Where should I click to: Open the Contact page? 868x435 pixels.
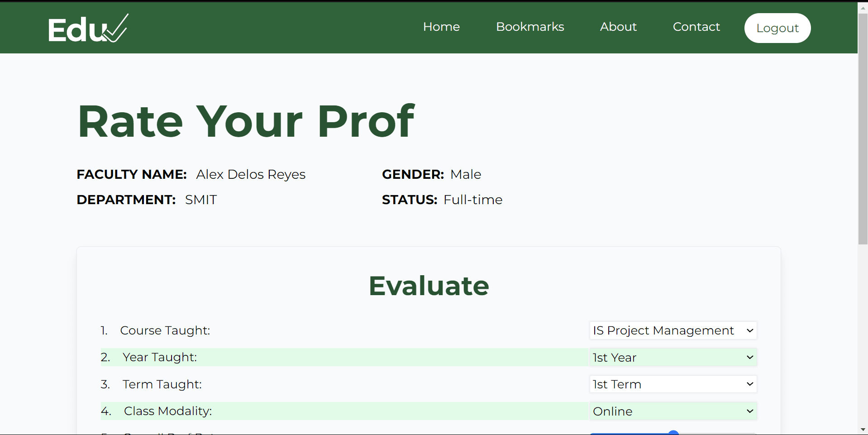[696, 27]
